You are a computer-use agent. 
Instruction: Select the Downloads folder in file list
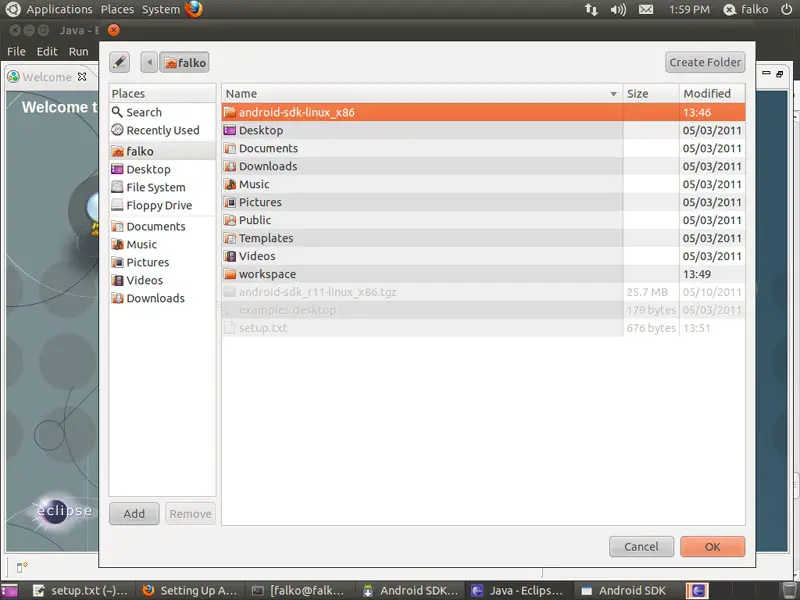click(x=483, y=166)
